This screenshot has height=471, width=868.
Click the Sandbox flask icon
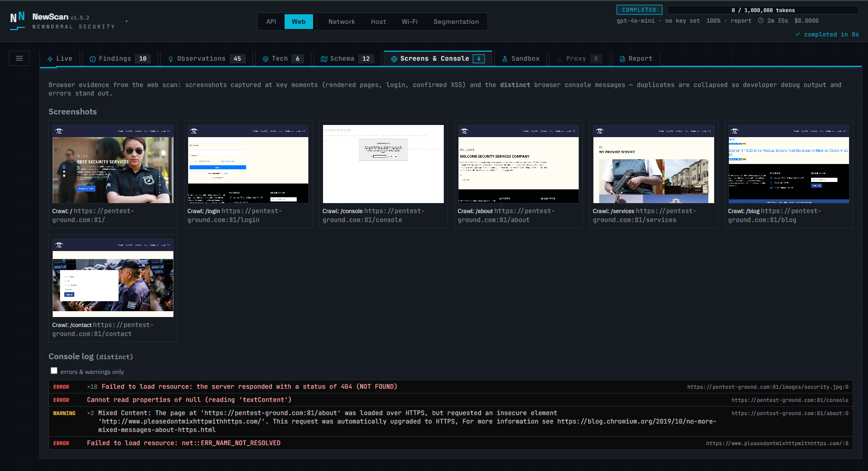click(505, 59)
